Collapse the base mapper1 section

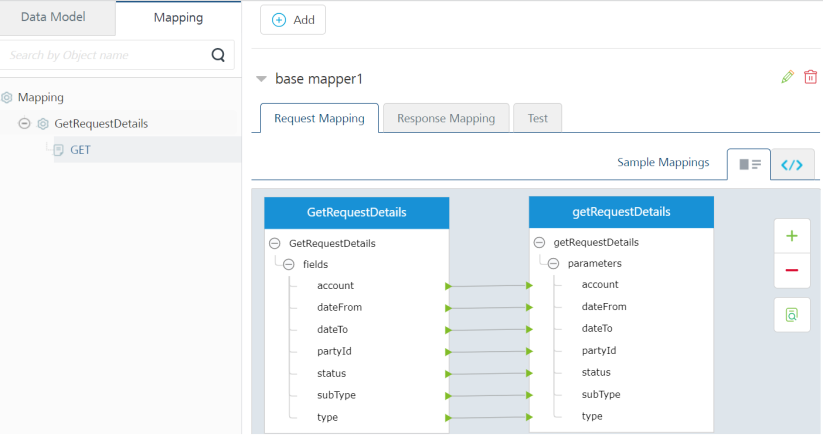(x=262, y=78)
